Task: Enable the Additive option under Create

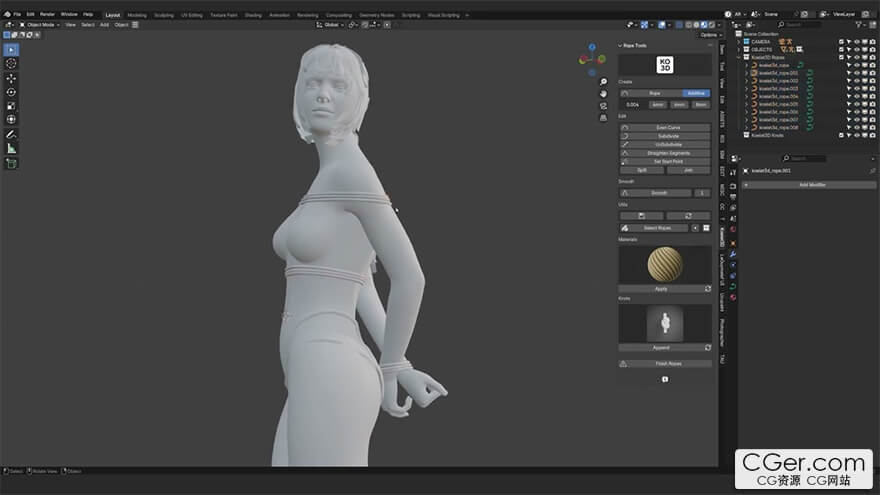Action: pyautogui.click(x=695, y=93)
